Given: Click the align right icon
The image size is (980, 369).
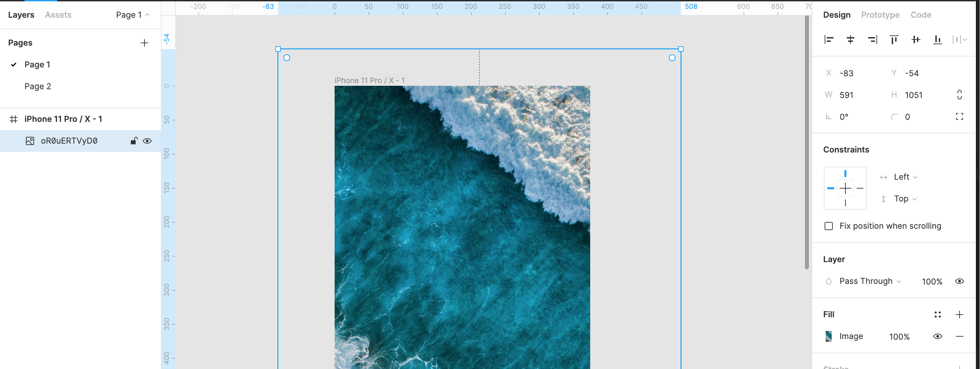Looking at the screenshot, I should pyautogui.click(x=872, y=39).
